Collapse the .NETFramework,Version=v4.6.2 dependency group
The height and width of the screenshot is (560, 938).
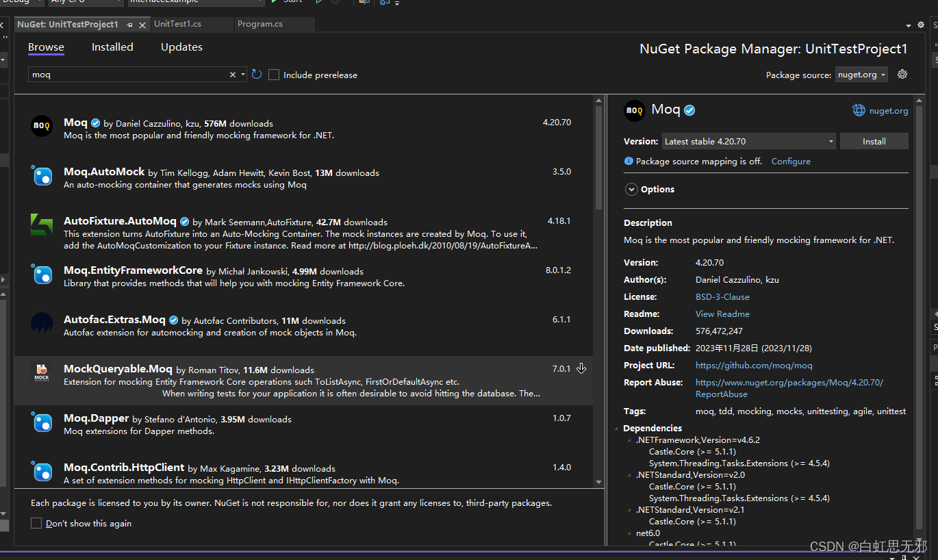point(630,440)
